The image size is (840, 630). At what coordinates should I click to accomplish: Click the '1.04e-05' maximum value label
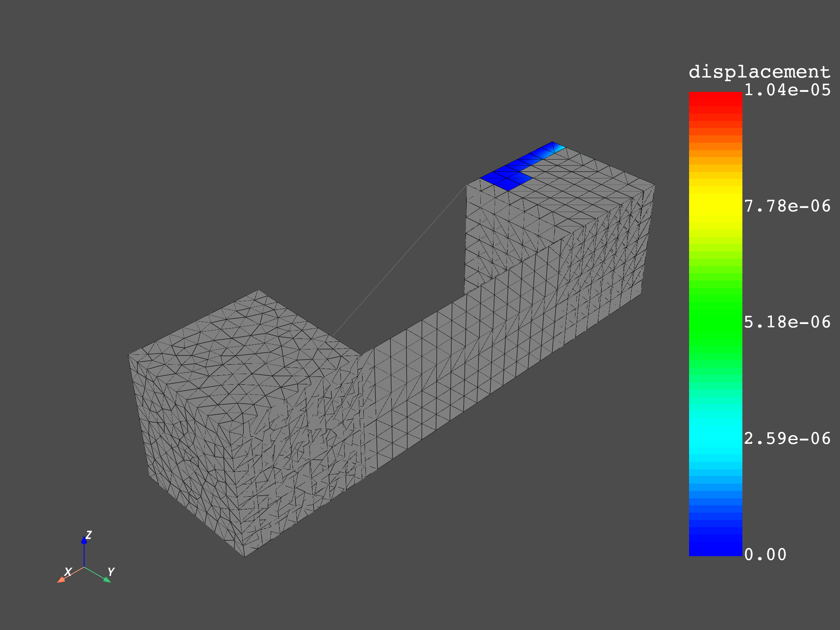(787, 90)
